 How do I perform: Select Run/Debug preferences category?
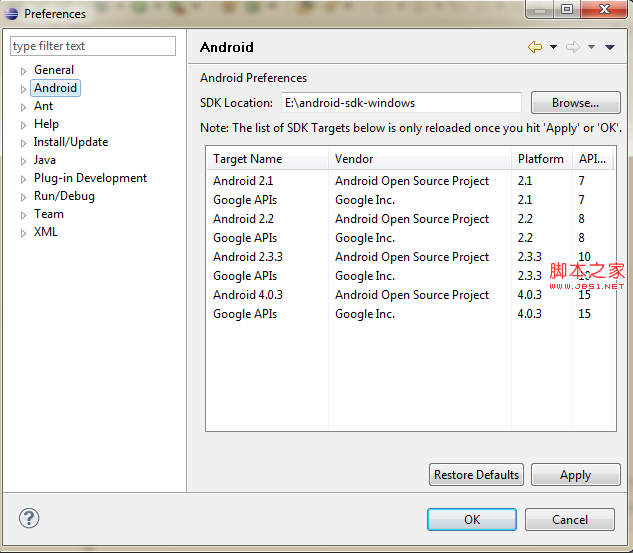(64, 196)
